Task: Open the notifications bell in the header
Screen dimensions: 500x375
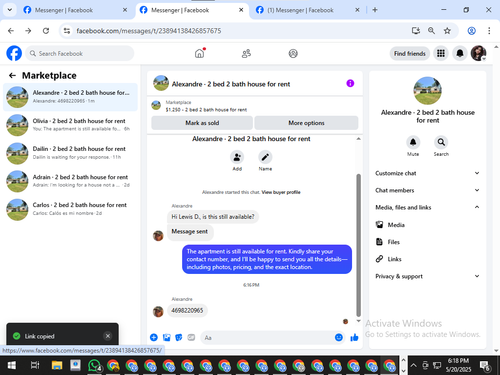Action: coord(460,53)
